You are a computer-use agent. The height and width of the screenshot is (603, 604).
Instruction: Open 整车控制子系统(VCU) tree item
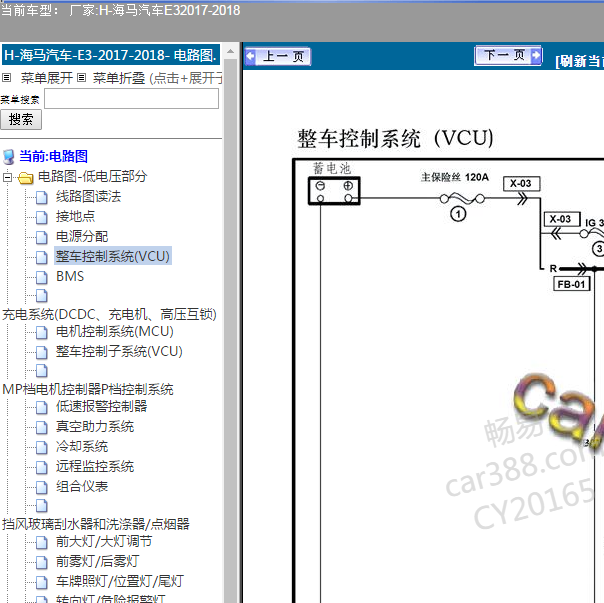[x=119, y=351]
